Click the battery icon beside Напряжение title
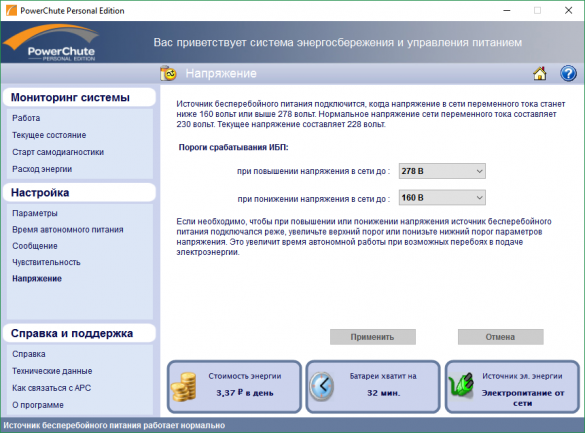The width and height of the screenshot is (585, 433). [168, 73]
